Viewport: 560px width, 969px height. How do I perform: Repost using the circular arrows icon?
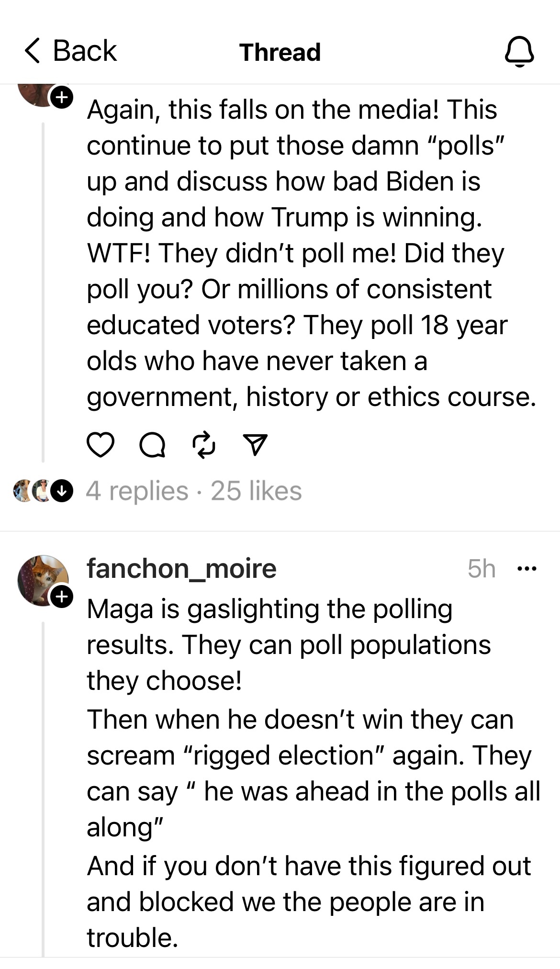(x=204, y=445)
